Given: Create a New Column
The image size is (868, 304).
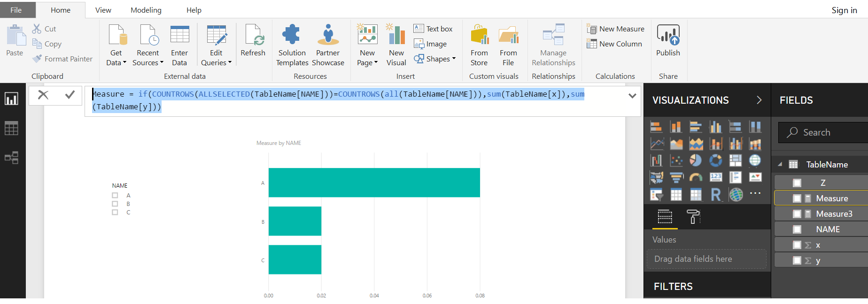Looking at the screenshot, I should point(614,44).
